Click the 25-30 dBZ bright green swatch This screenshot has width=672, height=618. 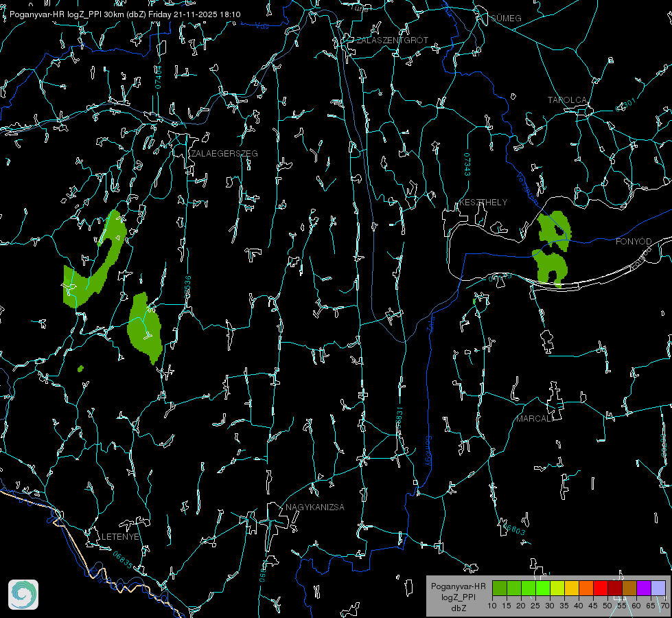click(x=543, y=588)
